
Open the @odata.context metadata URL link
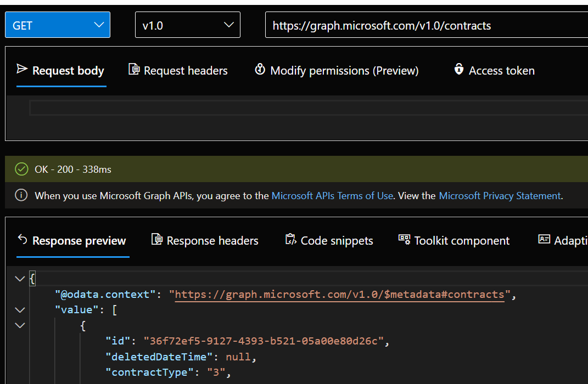click(x=339, y=295)
